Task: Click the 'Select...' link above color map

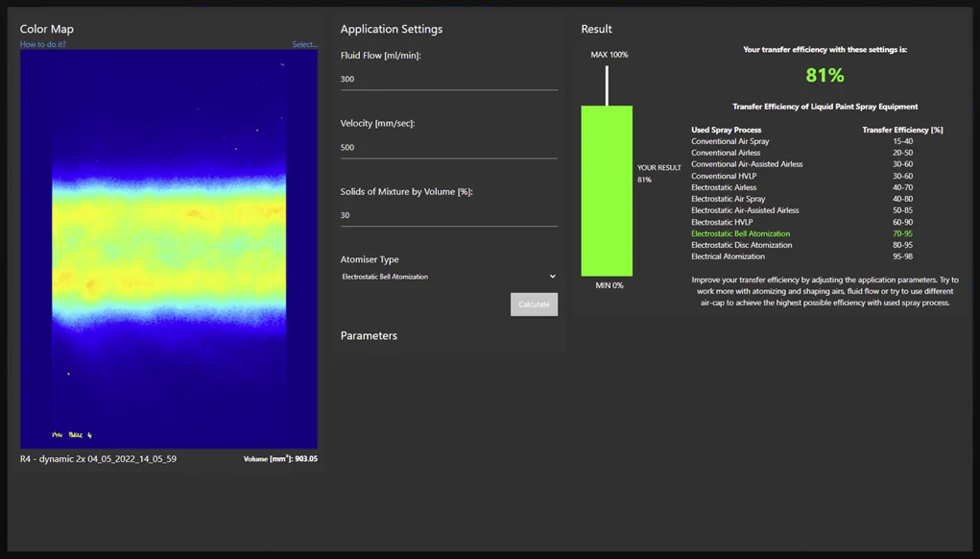Action: tap(304, 44)
